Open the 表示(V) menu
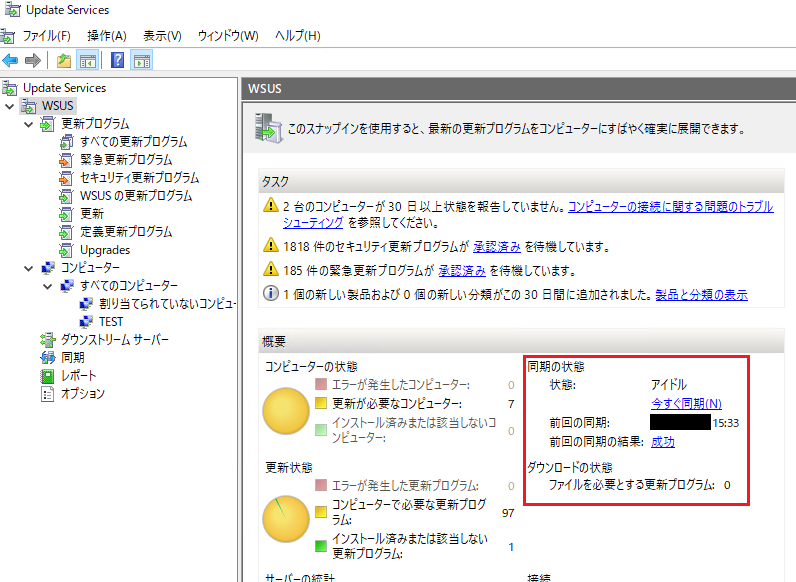Viewport: 796px width, 582px height. click(x=162, y=36)
